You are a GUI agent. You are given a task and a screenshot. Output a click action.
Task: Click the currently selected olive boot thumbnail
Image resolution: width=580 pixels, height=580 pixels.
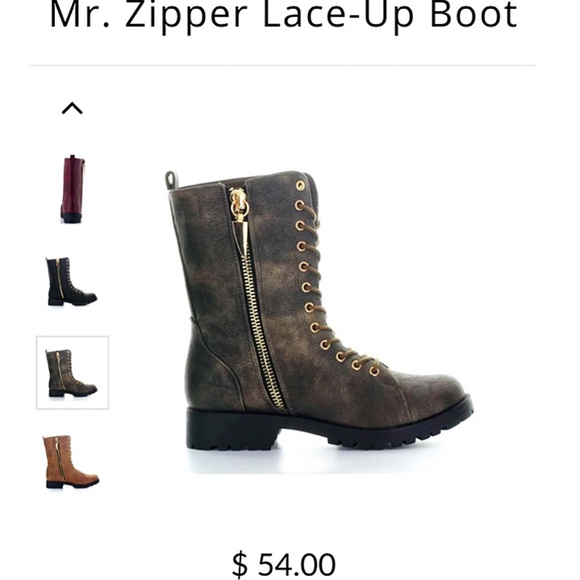72,372
